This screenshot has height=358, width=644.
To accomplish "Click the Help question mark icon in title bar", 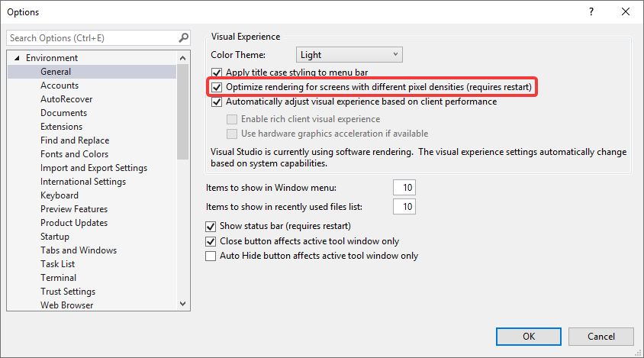I will click(x=591, y=11).
